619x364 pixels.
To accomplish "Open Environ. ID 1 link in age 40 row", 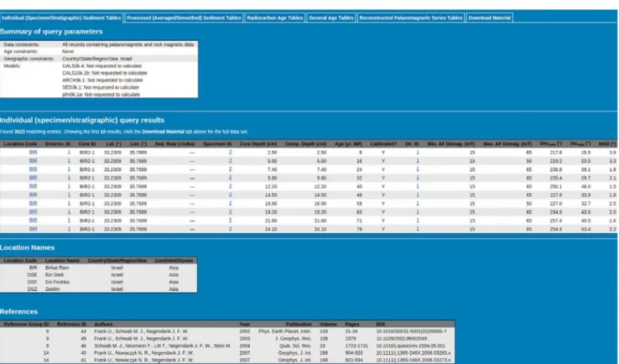I will coord(69,186).
